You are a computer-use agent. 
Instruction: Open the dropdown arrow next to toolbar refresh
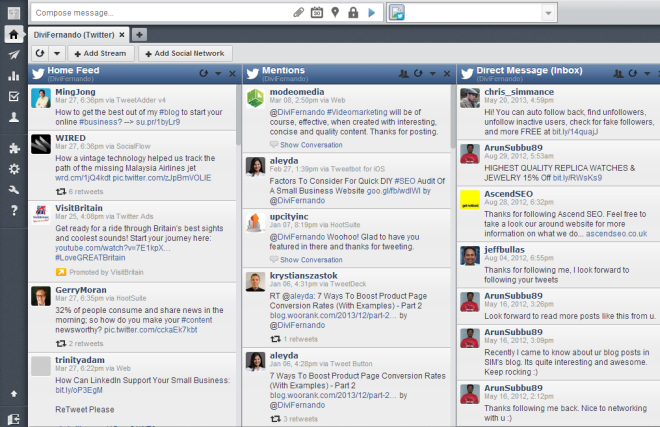(57, 53)
